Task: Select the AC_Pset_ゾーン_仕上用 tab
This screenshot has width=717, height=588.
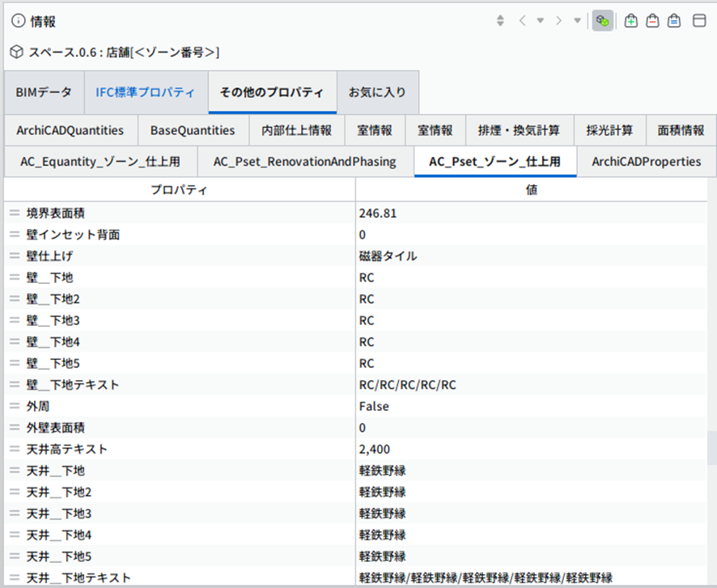Action: point(495,161)
